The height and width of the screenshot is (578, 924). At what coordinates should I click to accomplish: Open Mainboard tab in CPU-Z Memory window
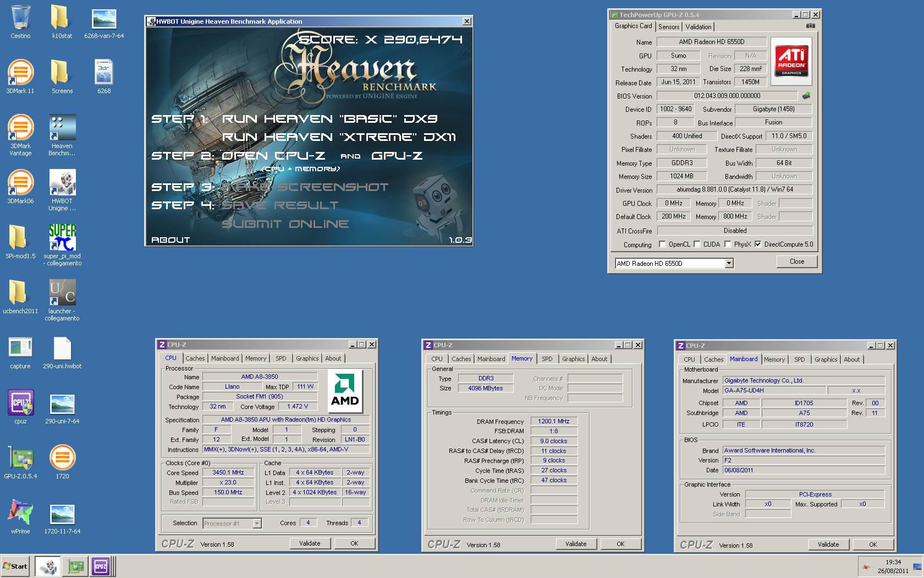point(491,359)
